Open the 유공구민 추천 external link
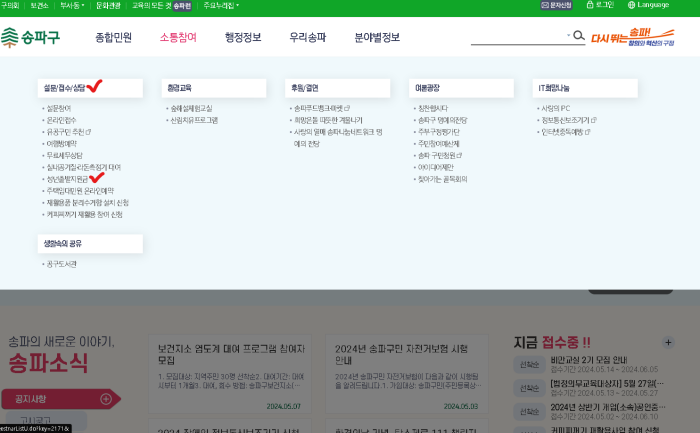This screenshot has height=433, width=700. coord(69,132)
